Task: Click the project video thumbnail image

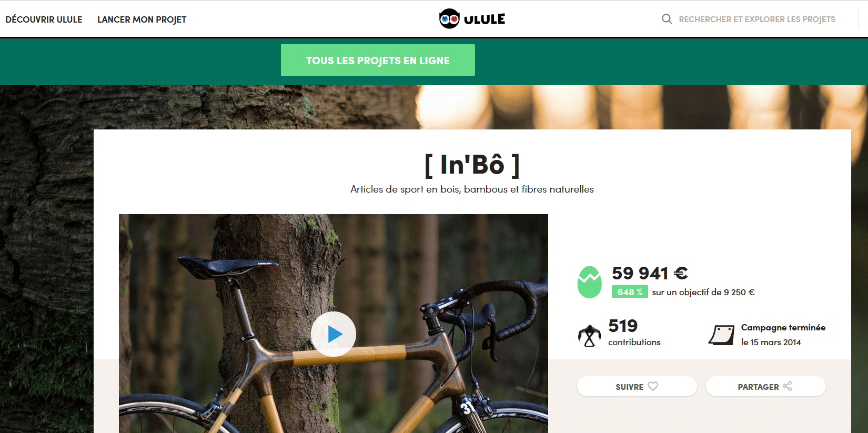Action: click(334, 324)
